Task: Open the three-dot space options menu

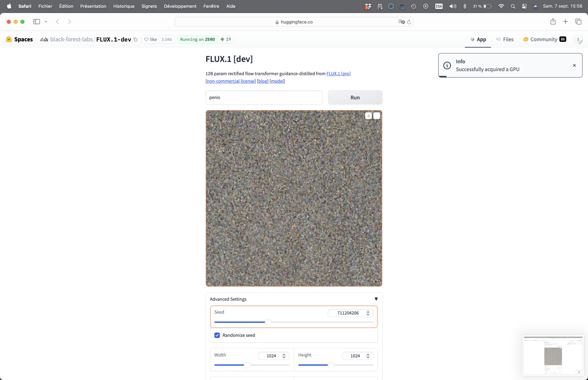Action: [x=578, y=39]
